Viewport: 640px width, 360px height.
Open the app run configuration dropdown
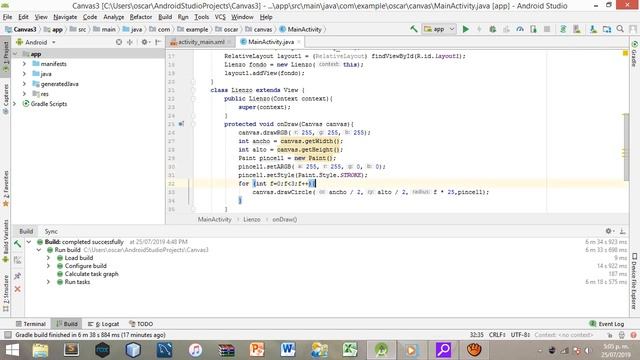(x=439, y=29)
